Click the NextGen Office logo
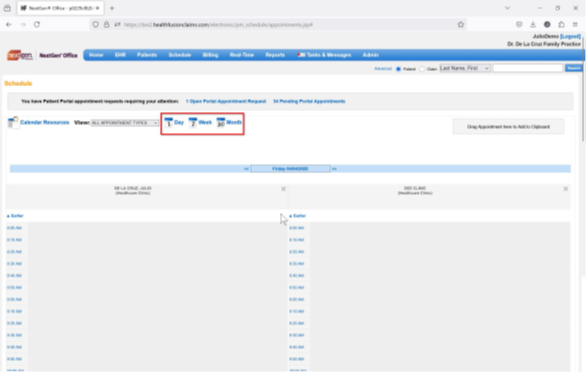 tap(42, 55)
